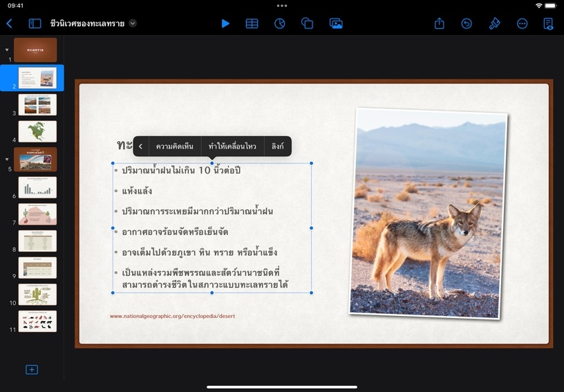Add a new slide with plus button
Viewport: 564px width, 392px height.
click(31, 370)
